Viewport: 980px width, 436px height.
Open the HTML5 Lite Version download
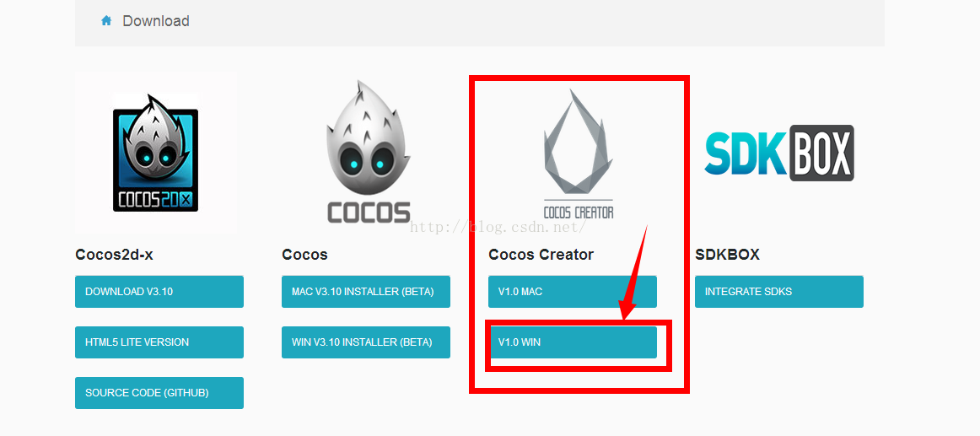coord(159,342)
